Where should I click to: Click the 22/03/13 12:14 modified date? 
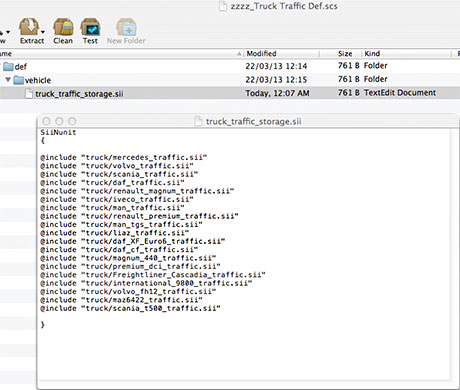[276, 66]
